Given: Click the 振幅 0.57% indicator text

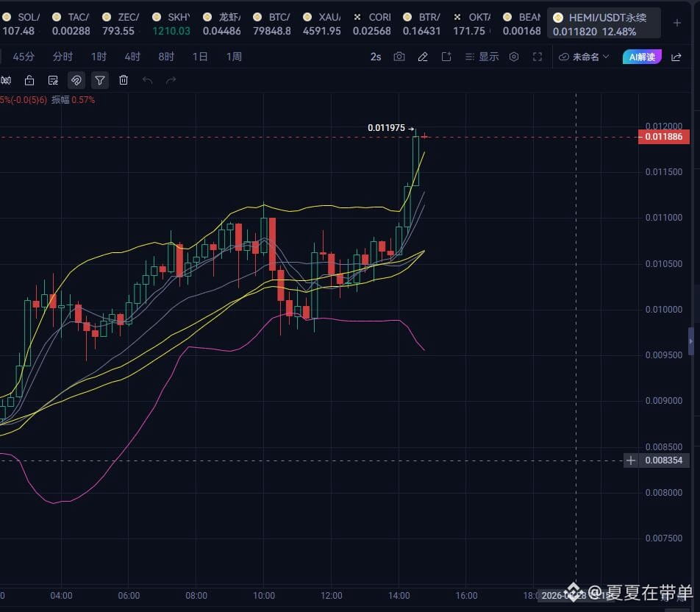Looking at the screenshot, I should pos(73,100).
